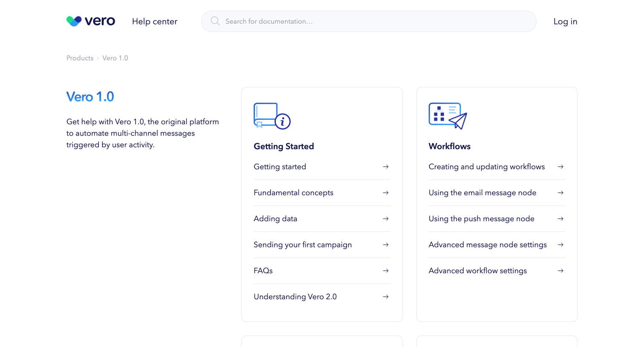This screenshot has width=644, height=347.
Task: Click the Workflows paper plane icon
Action: point(448,116)
